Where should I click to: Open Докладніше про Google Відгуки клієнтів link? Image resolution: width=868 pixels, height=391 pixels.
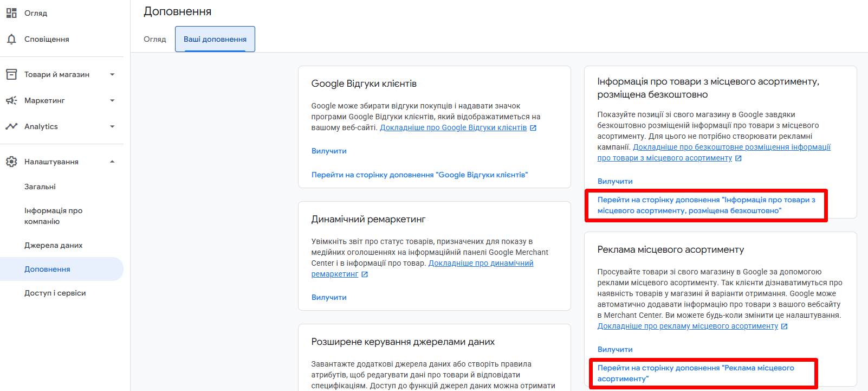(x=454, y=127)
